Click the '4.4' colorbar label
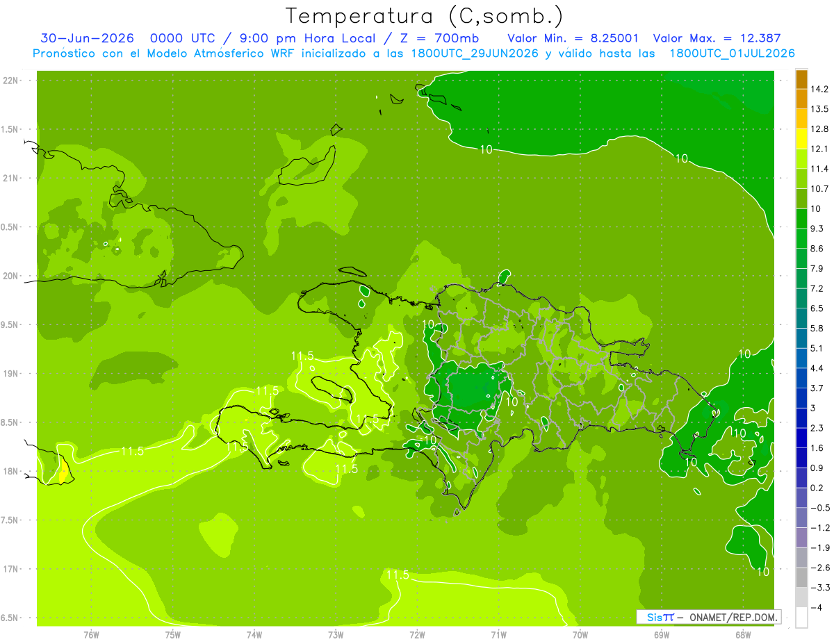This screenshot has height=644, width=834. (x=817, y=368)
